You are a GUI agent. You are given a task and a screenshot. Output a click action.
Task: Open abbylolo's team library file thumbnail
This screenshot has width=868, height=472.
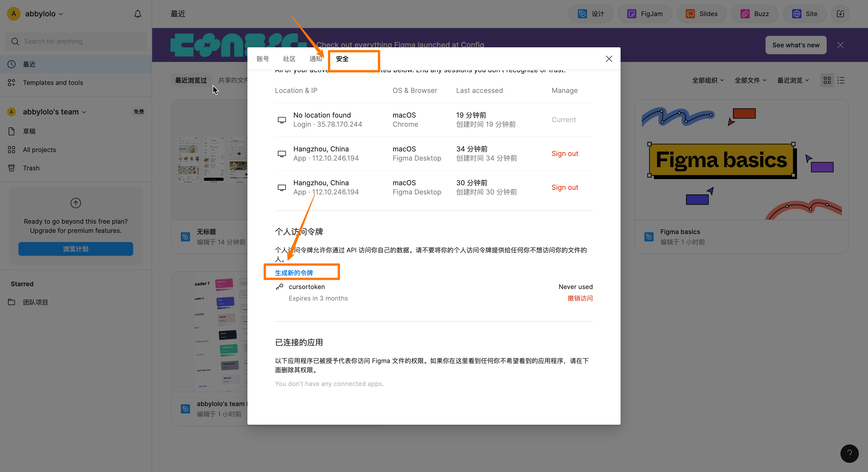210,332
